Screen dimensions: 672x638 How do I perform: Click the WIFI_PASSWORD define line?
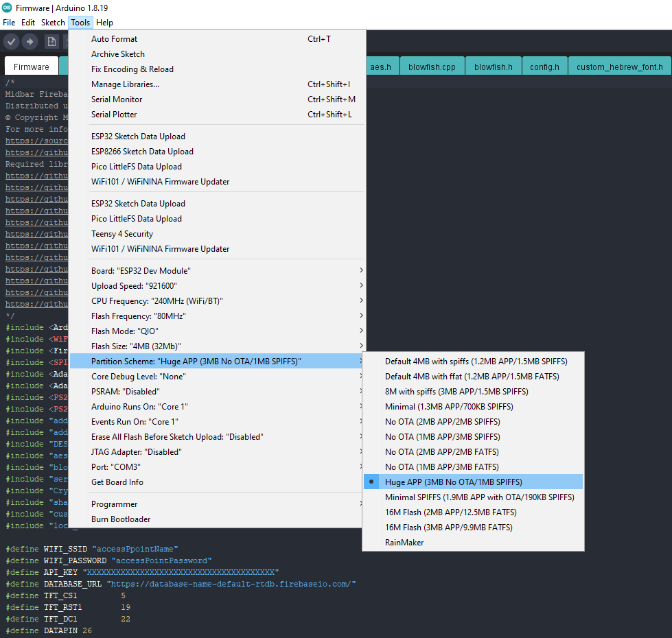pyautogui.click(x=108, y=560)
